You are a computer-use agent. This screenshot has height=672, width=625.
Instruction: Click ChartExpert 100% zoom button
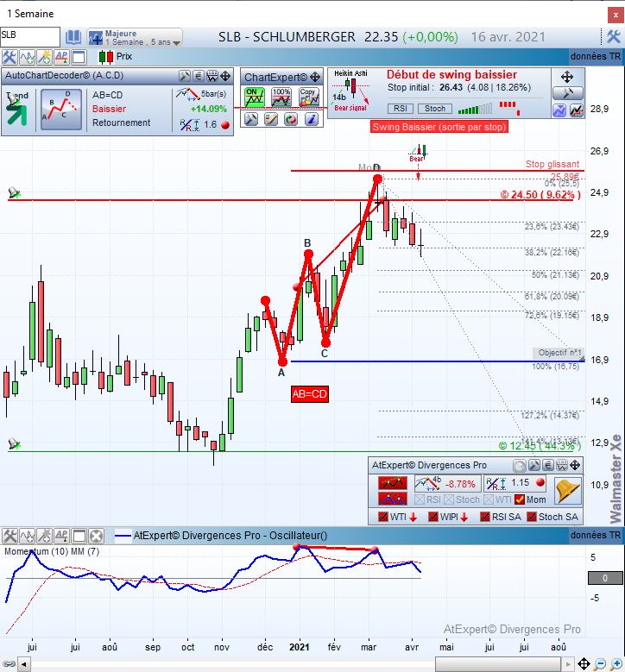point(281,97)
